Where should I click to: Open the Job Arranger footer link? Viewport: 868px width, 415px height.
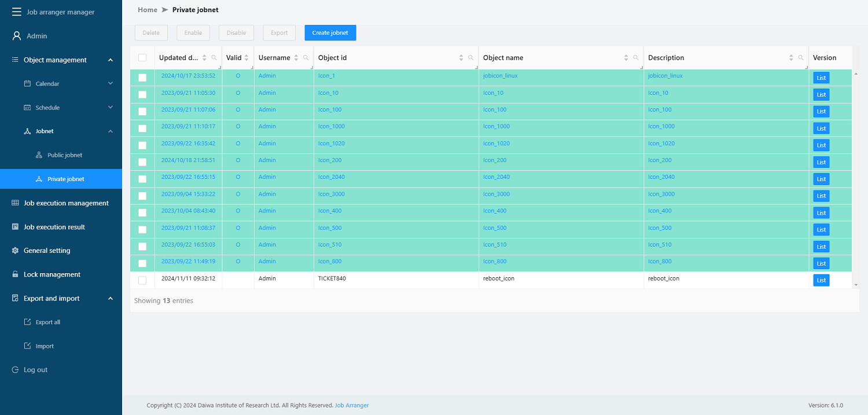[352, 405]
